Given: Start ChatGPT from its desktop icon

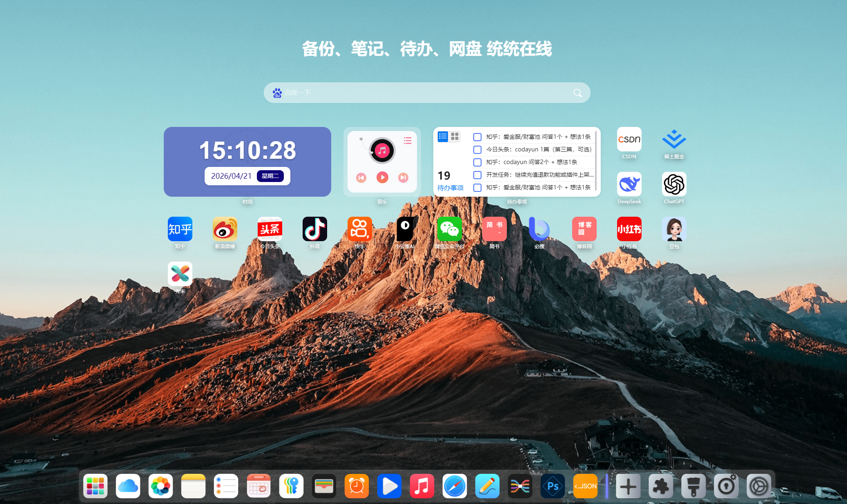Looking at the screenshot, I should coord(674,184).
